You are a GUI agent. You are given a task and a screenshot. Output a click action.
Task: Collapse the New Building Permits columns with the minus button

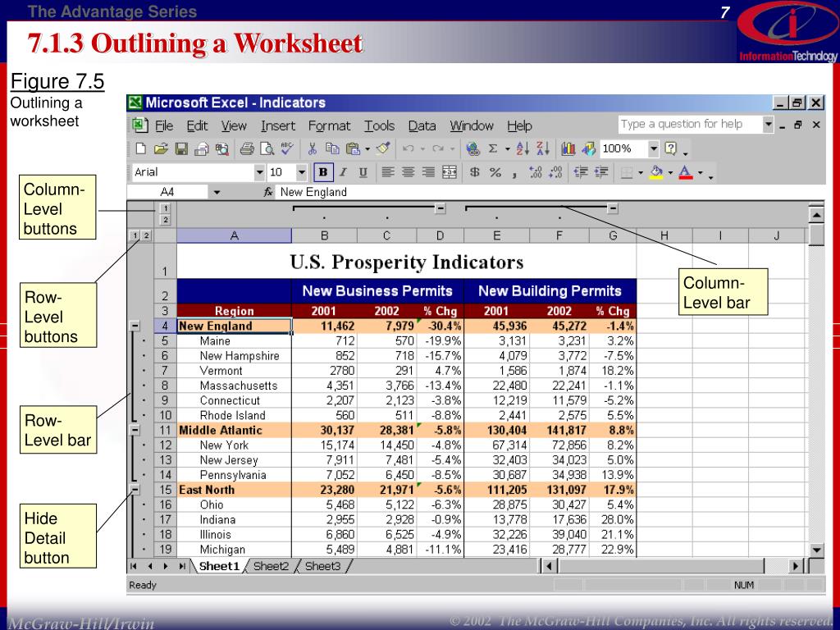[x=613, y=208]
